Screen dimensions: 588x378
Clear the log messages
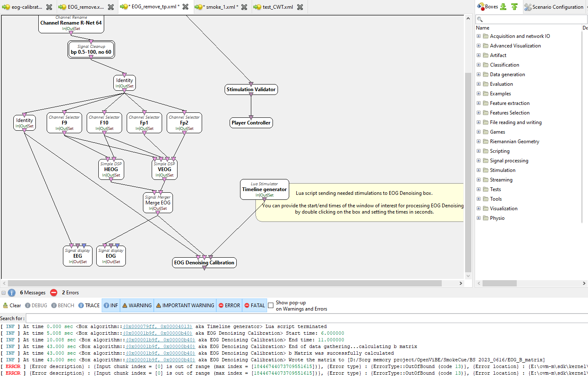pos(12,306)
